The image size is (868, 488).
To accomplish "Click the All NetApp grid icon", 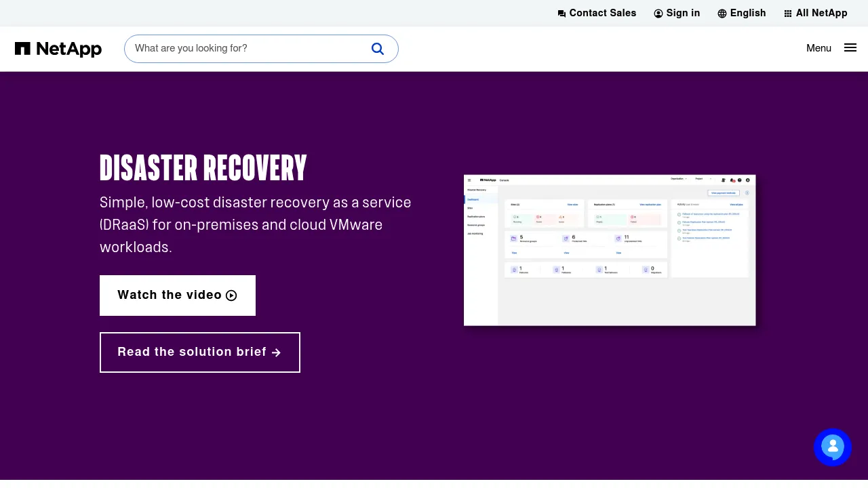I will click(788, 14).
